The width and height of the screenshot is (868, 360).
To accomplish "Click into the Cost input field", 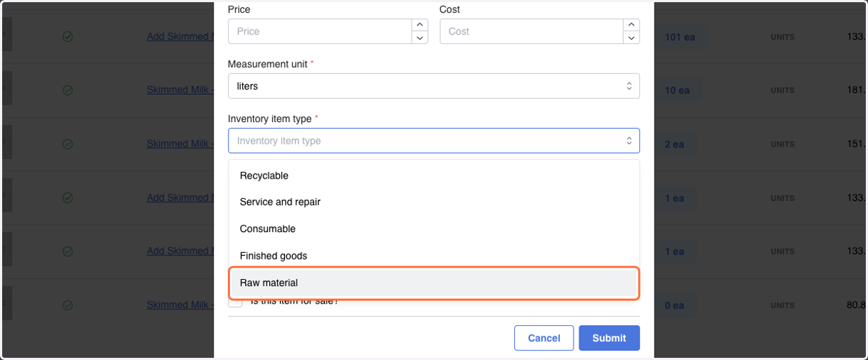I will [532, 32].
